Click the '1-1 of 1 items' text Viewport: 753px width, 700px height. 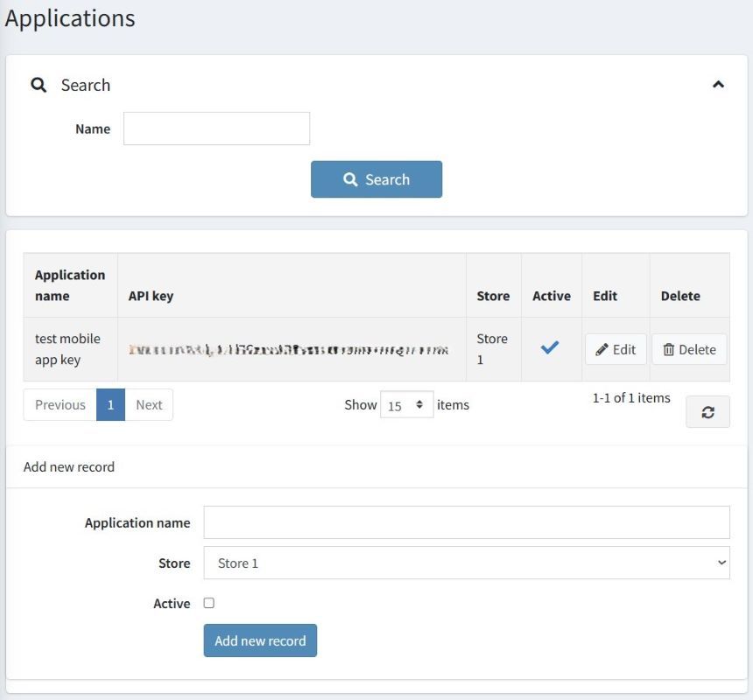tap(631, 398)
